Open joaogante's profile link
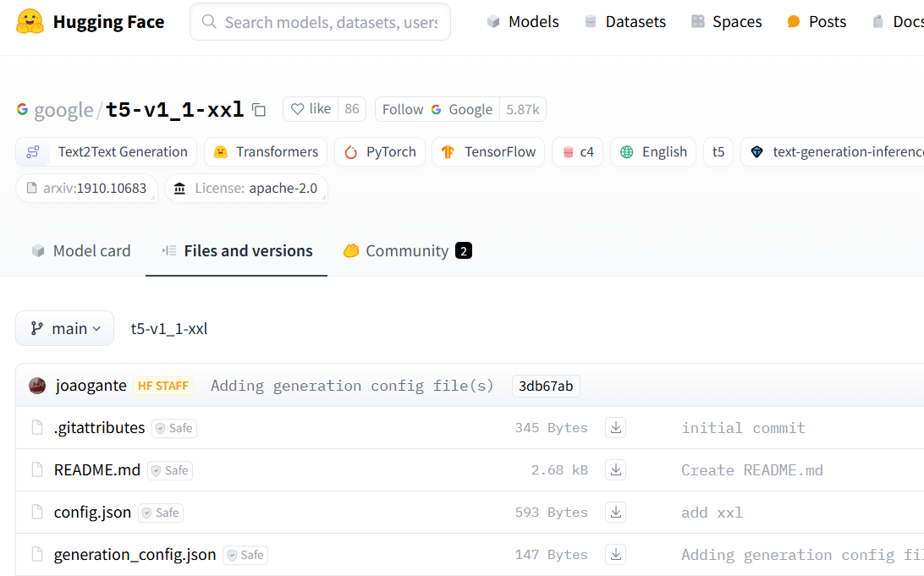This screenshot has width=924, height=576. 91,386
